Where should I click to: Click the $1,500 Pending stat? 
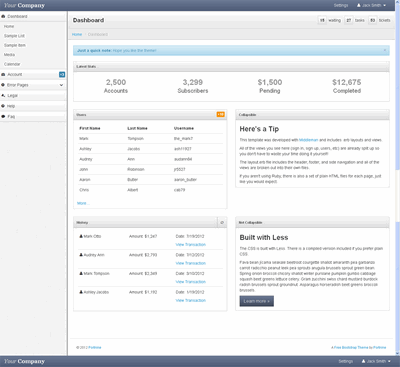click(270, 86)
